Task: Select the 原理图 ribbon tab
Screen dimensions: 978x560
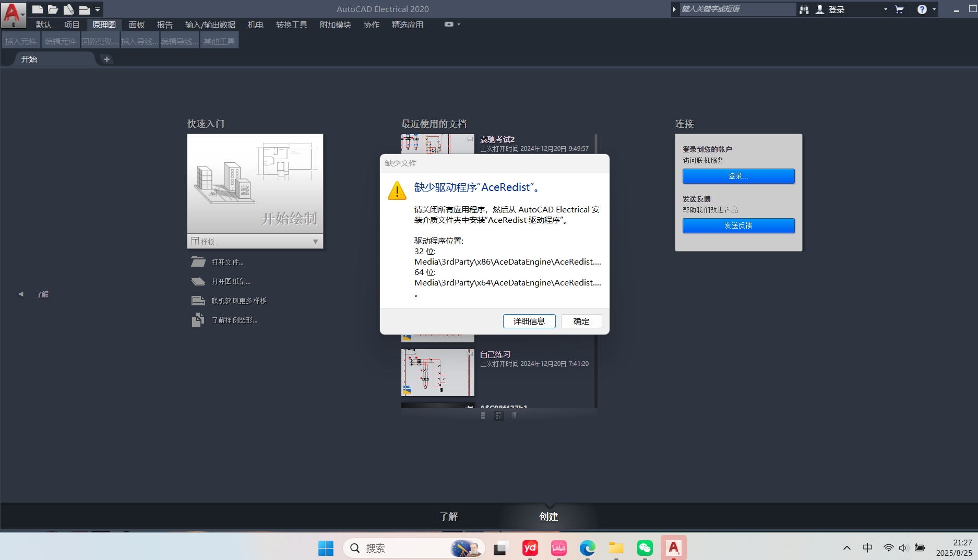Action: pos(104,25)
